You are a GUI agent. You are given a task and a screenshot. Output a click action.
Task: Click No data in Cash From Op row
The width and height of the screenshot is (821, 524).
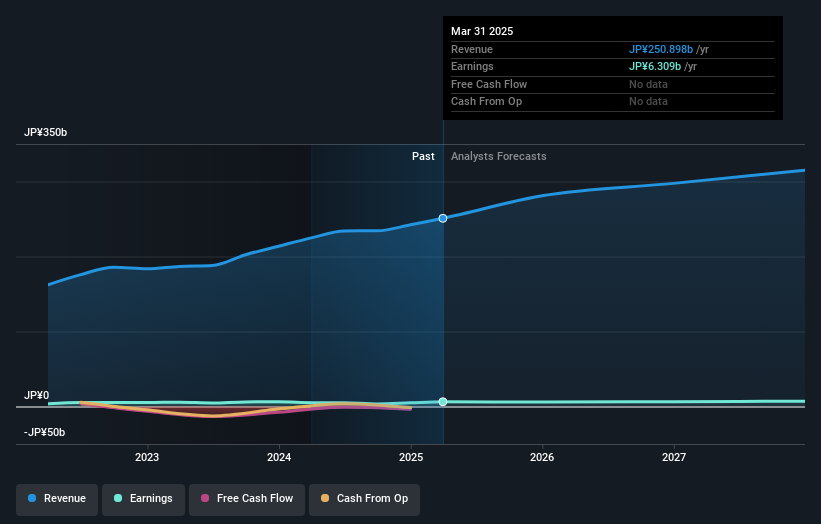click(x=648, y=102)
